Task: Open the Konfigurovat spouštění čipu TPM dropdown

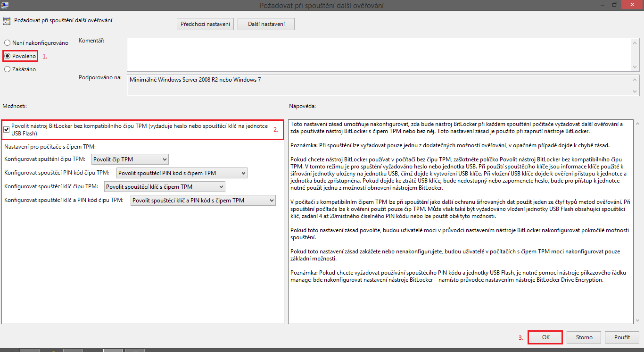Action: coord(163,159)
